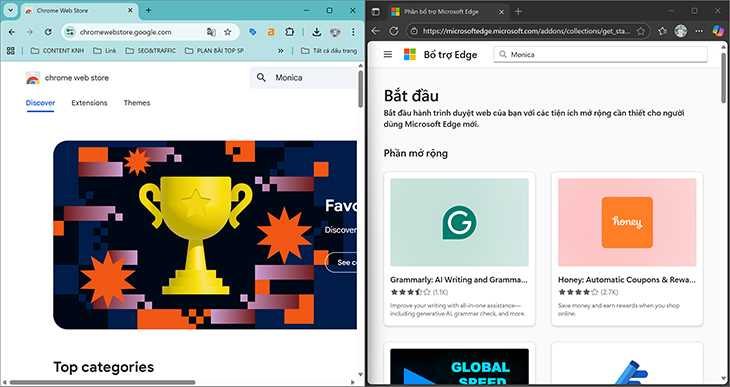Select Phần bổ trợ Microsoft Edge tab
This screenshot has width=730, height=387.
point(441,12)
